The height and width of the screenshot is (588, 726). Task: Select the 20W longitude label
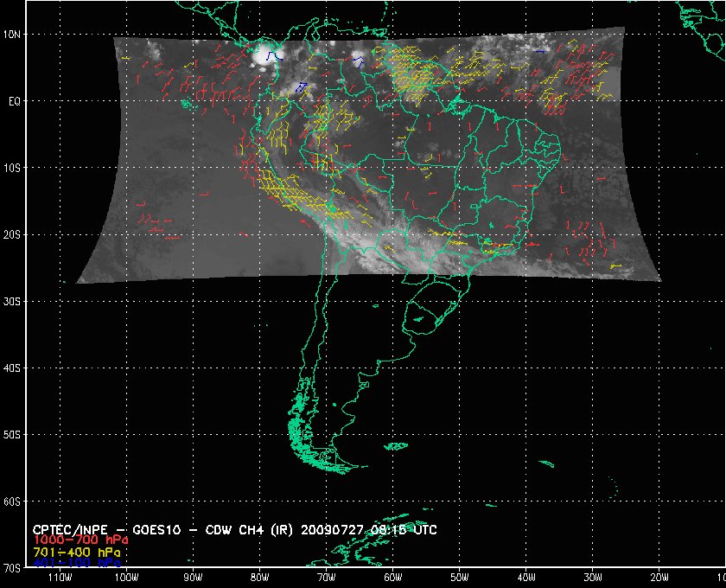[659, 578]
